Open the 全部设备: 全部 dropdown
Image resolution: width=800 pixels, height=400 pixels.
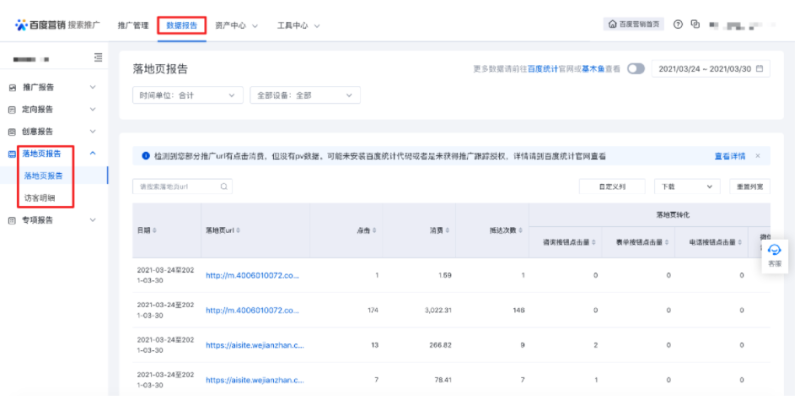coord(305,95)
